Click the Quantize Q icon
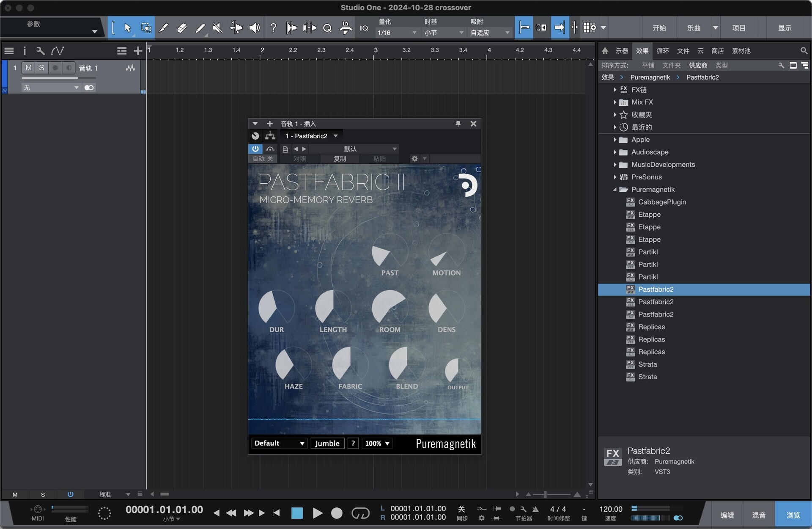Image resolution: width=812 pixels, height=529 pixels. (x=327, y=28)
